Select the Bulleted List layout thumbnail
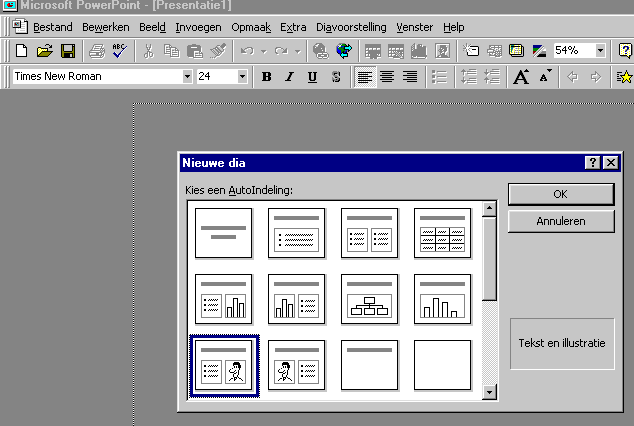The image size is (634, 426). coord(296,233)
